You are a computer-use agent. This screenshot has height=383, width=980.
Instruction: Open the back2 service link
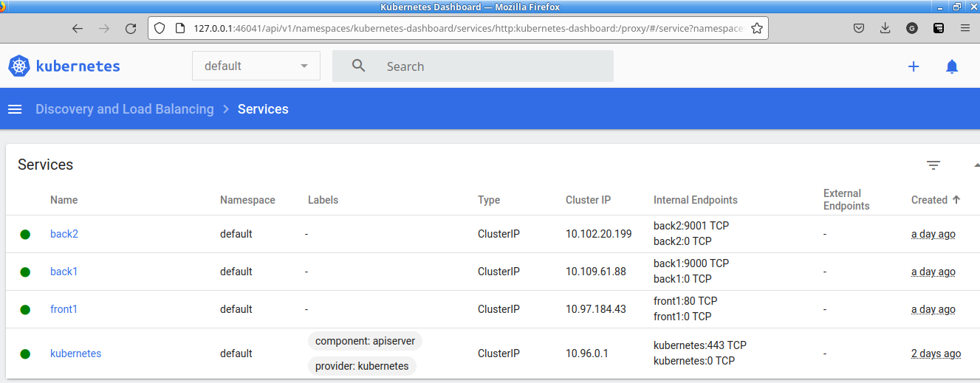pyautogui.click(x=64, y=234)
